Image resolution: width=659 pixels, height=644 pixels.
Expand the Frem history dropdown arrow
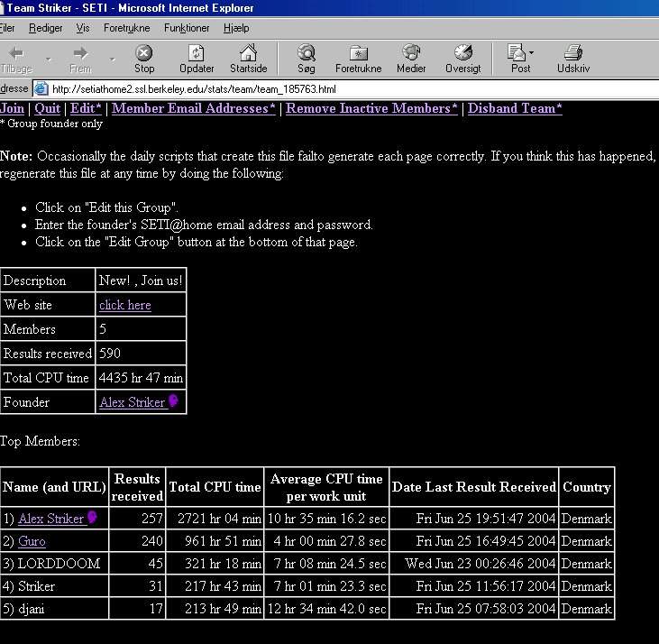[112, 60]
